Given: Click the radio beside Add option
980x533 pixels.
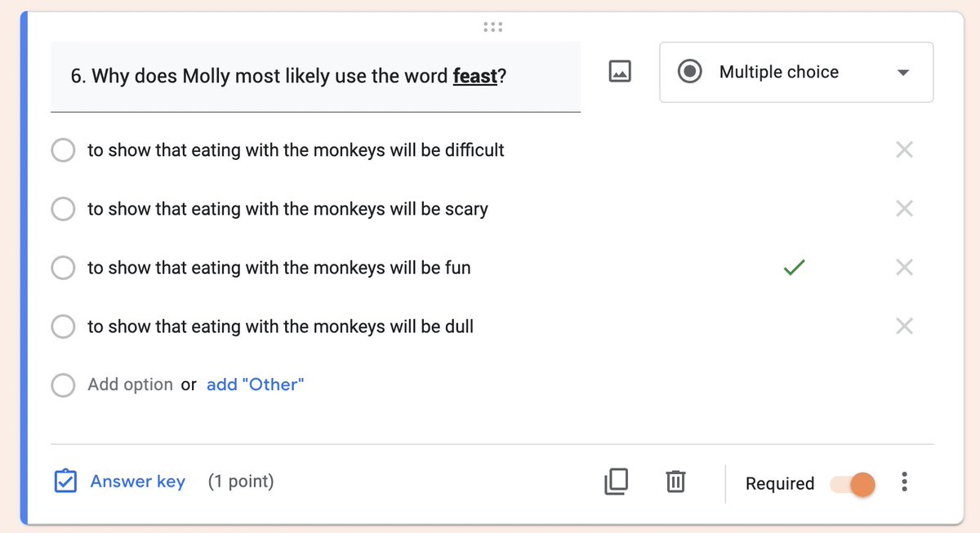Looking at the screenshot, I should pos(64,385).
